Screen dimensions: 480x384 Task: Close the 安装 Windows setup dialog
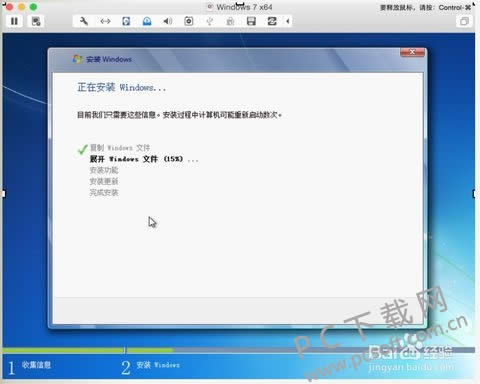[x=412, y=52]
